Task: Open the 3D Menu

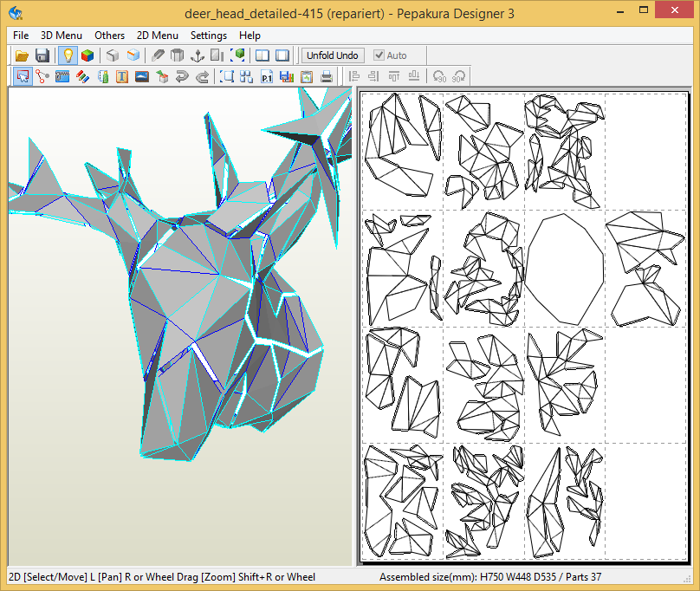Action: [62, 36]
